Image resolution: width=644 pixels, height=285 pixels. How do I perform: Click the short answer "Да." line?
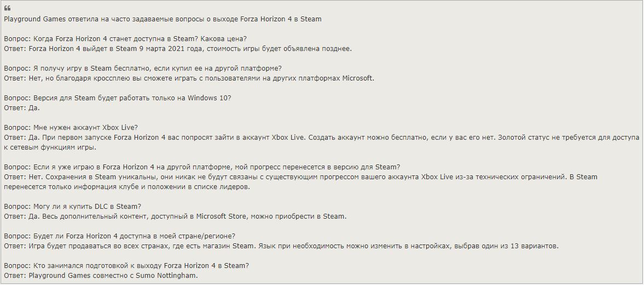pyautogui.click(x=22, y=108)
